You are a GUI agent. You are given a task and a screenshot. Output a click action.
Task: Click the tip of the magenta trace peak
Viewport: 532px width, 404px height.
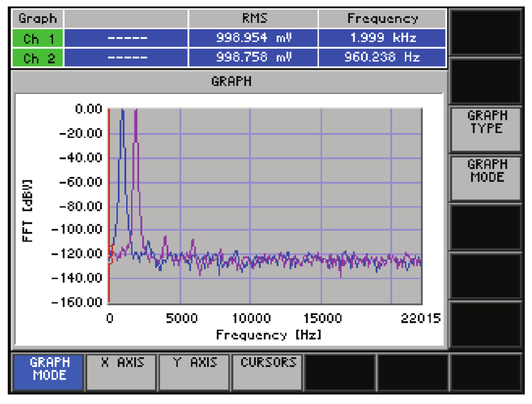pos(136,111)
